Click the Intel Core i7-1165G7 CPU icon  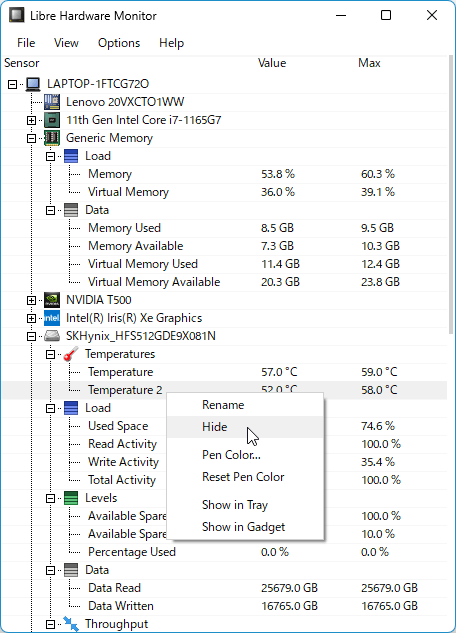pyautogui.click(x=52, y=120)
